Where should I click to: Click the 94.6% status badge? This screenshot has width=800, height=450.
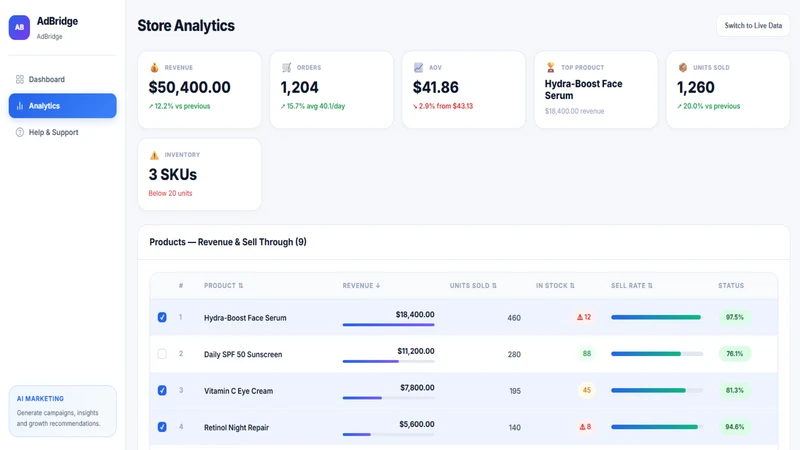735,427
